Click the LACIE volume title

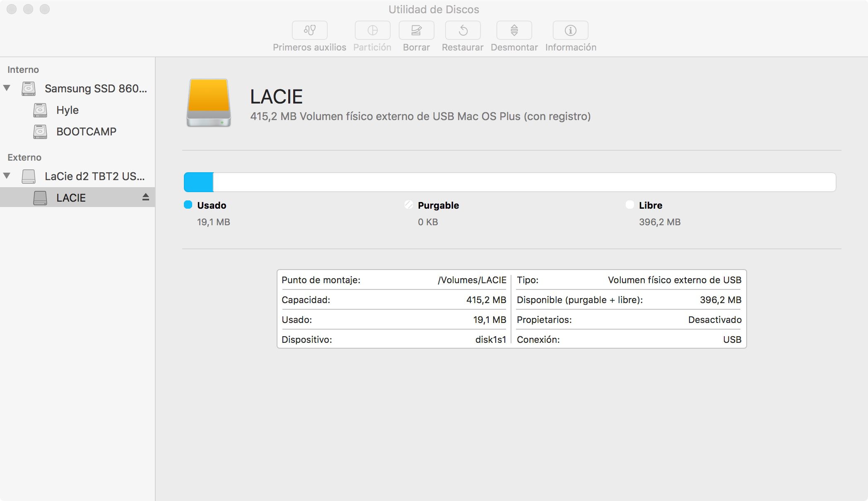(276, 97)
